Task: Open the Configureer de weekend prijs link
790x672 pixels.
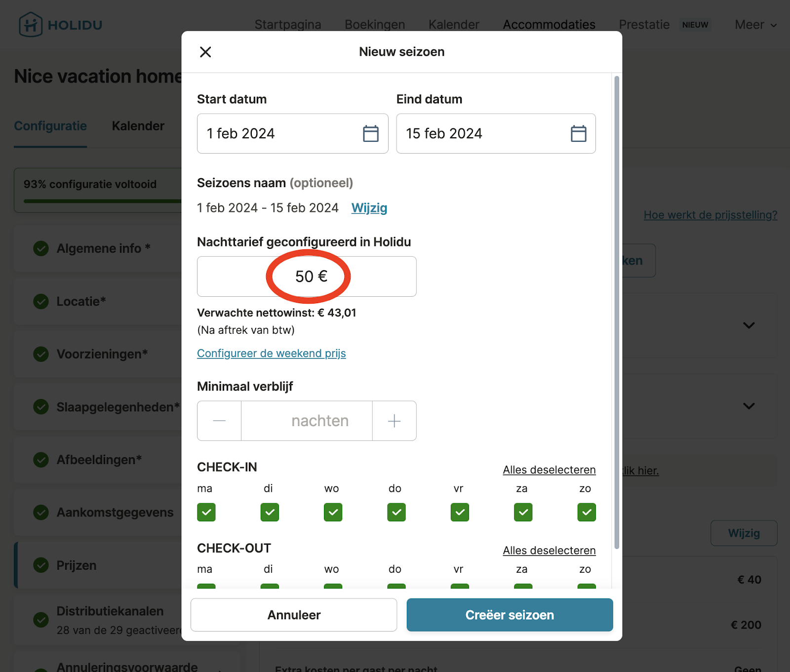Action: [x=271, y=354]
